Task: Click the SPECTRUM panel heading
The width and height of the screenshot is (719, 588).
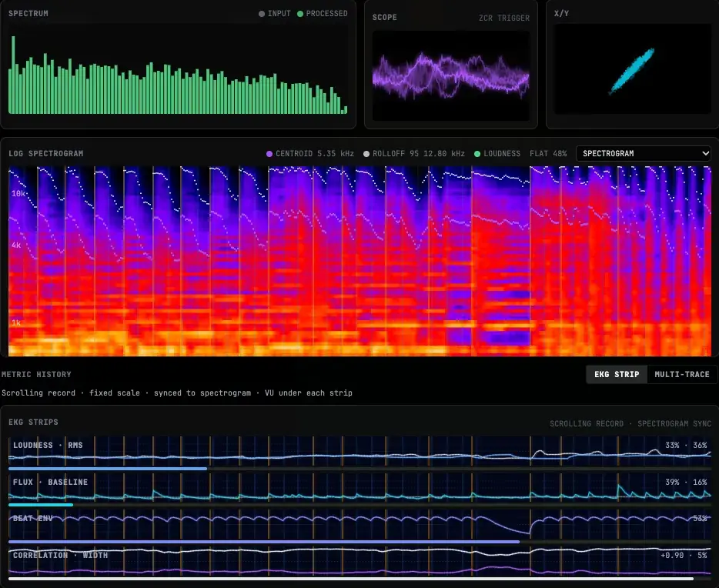Action: point(28,13)
